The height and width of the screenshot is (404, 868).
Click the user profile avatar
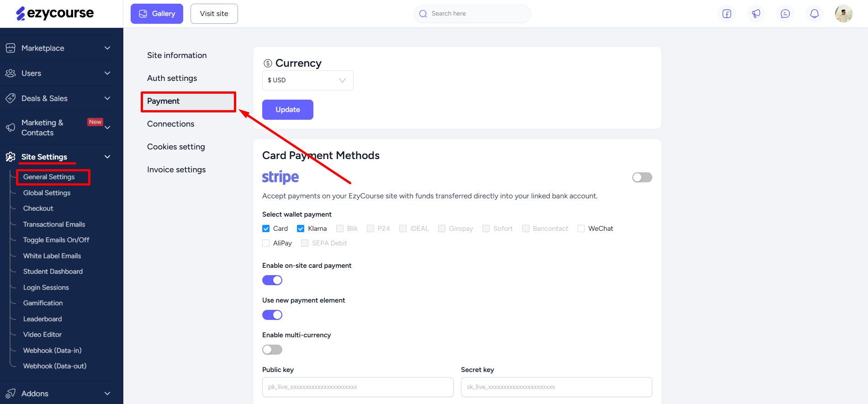(x=844, y=14)
